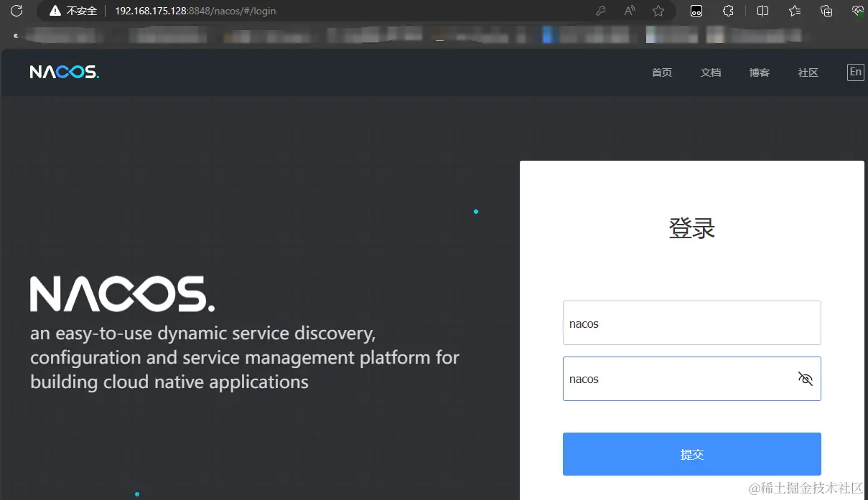Click the 登录 heading text
Image resolution: width=868 pixels, height=500 pixels.
pos(692,229)
